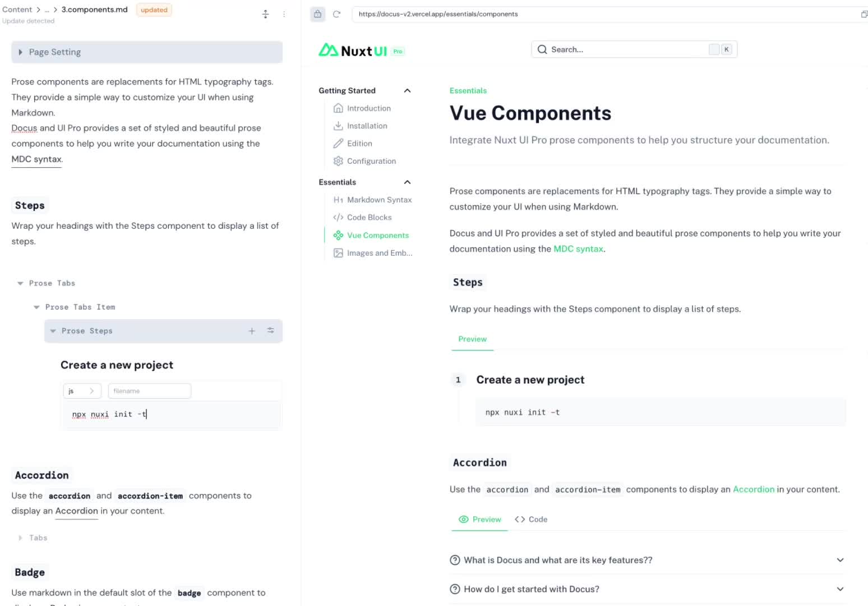Select the Preview tab under Accordion
This screenshot has height=606, width=868.
point(479,520)
